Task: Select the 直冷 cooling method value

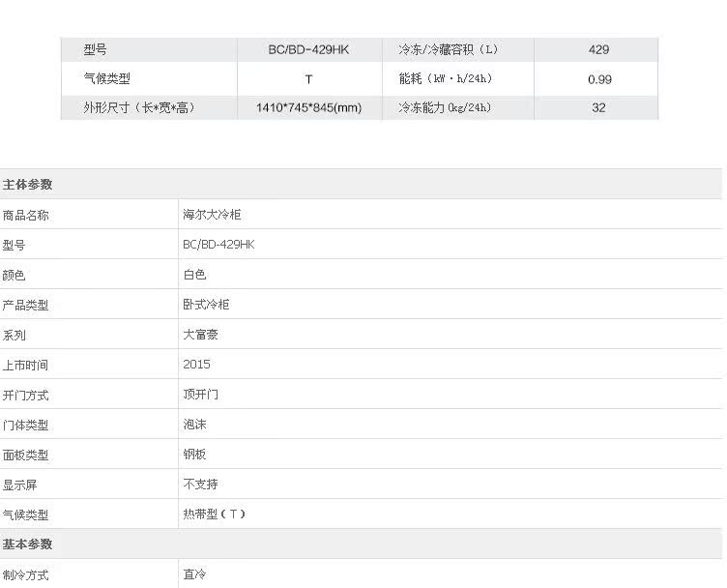Action: point(194,574)
